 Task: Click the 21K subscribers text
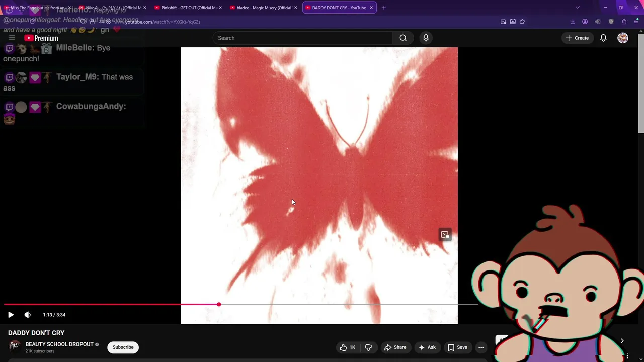click(x=40, y=351)
